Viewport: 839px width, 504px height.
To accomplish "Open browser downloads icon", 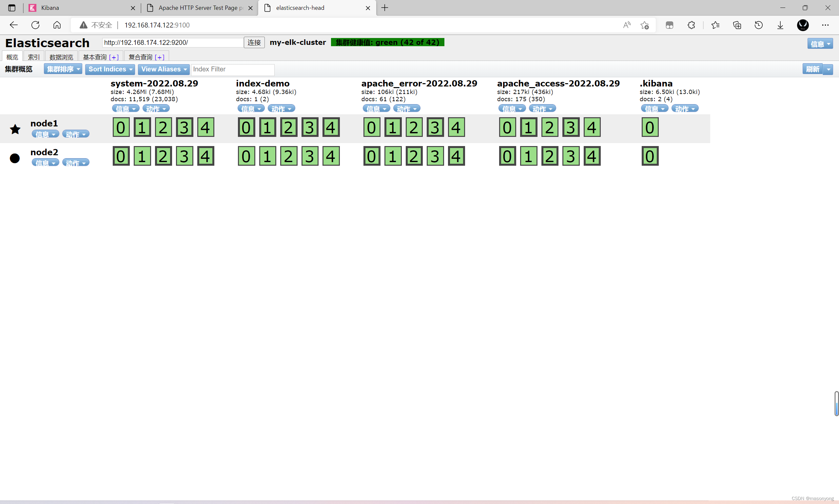I will click(x=780, y=25).
